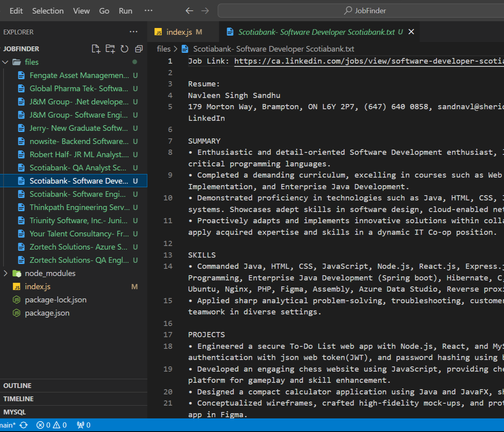504x432 pixels.
Task: Collapse the files folder
Action: [x=5, y=62]
